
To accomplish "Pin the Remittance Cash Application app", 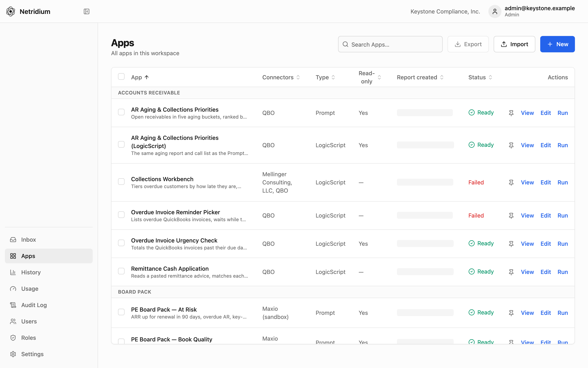I will click(x=511, y=272).
